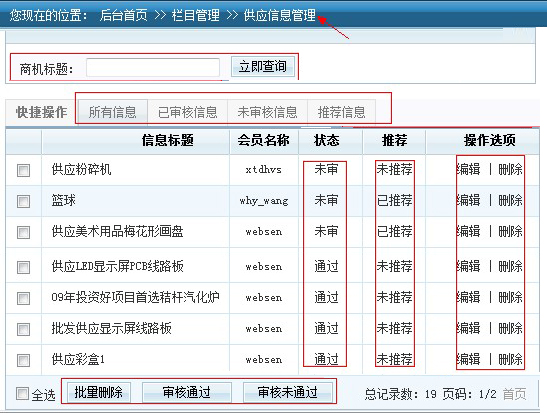Open the 所有信息 tab
Screen dimensions: 547x413
[x=112, y=112]
